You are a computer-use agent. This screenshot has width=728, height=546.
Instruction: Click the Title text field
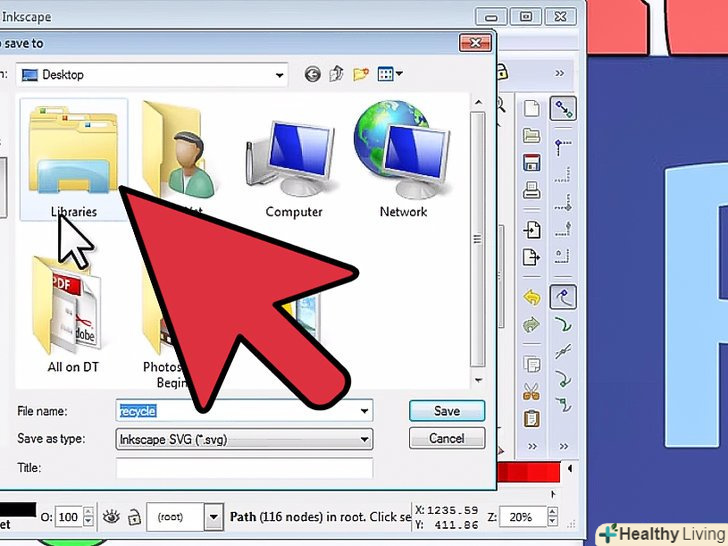click(244, 468)
